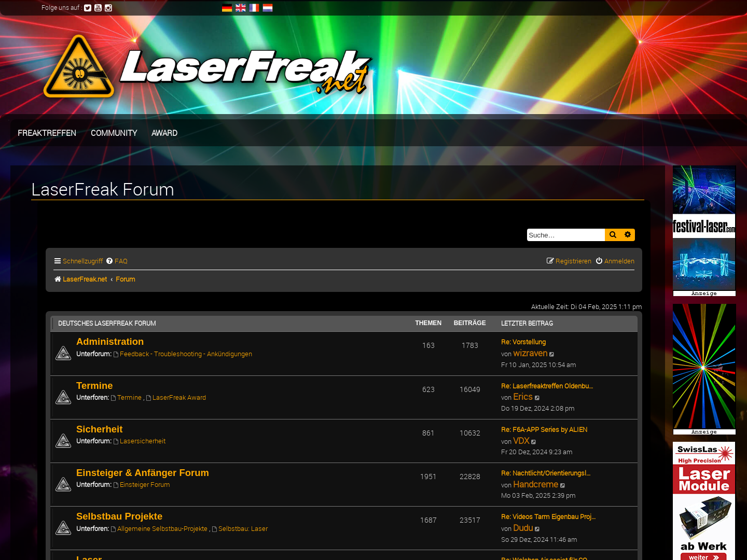View latest post icon next to Erics
Viewport: 747px width, 560px height.
coord(537,398)
